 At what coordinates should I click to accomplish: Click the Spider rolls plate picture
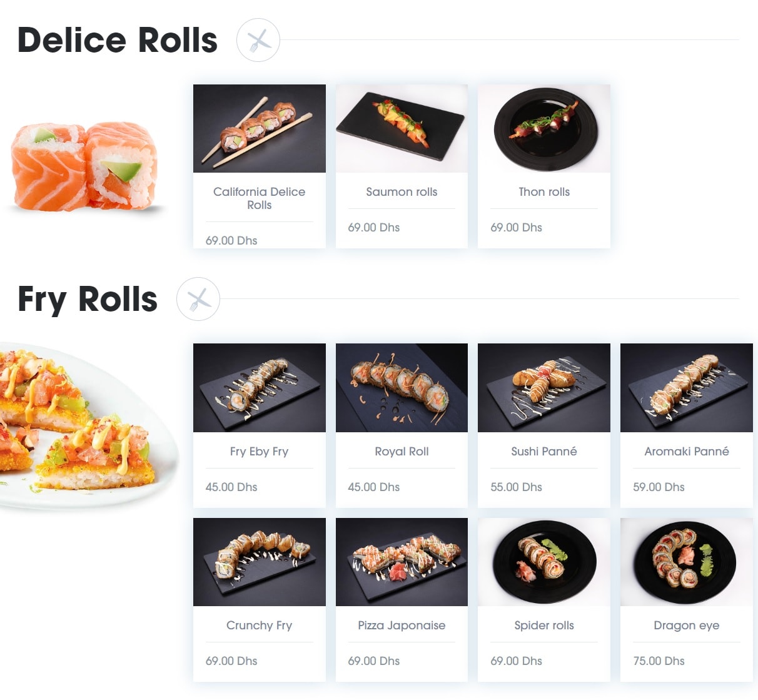pos(544,562)
